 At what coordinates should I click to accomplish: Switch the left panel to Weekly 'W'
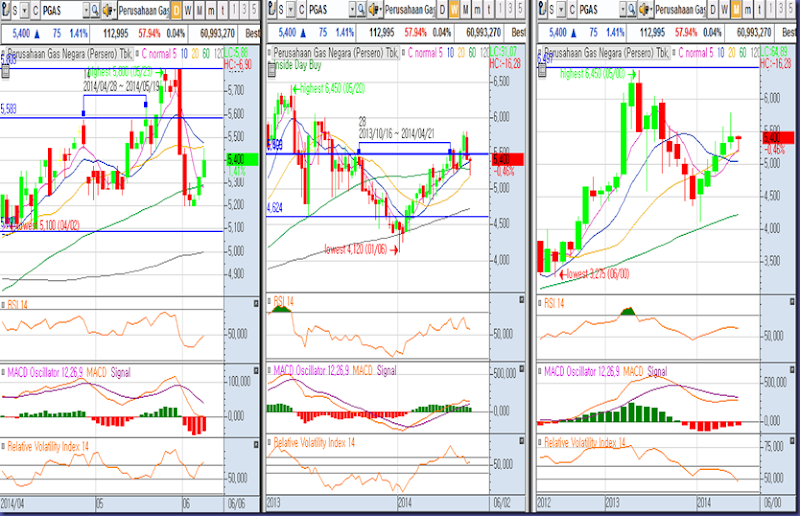[x=187, y=9]
